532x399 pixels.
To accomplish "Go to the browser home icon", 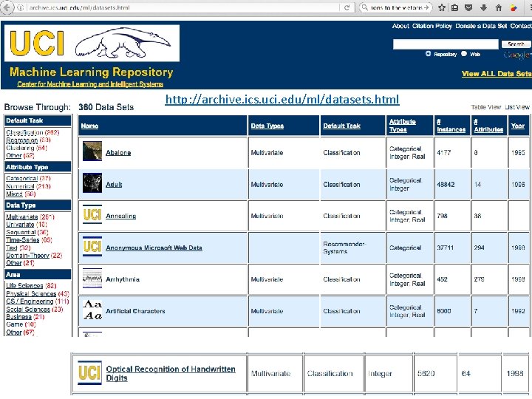I will click(x=499, y=7).
